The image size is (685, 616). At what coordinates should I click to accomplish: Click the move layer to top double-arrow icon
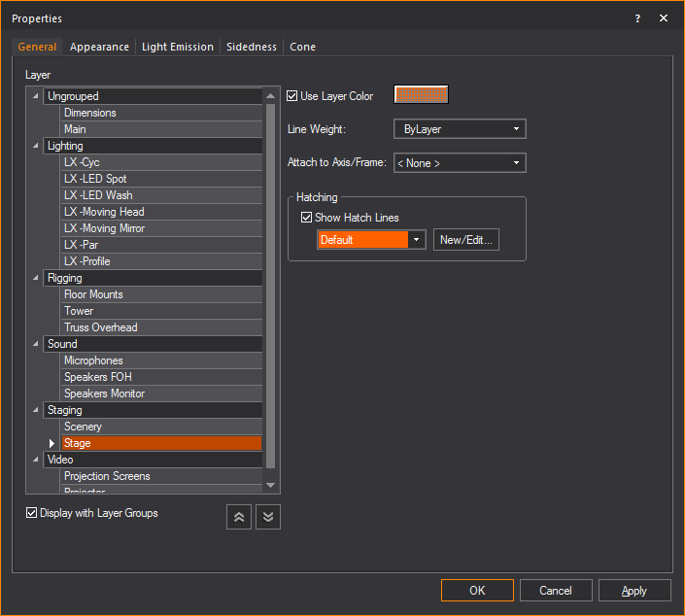click(239, 517)
